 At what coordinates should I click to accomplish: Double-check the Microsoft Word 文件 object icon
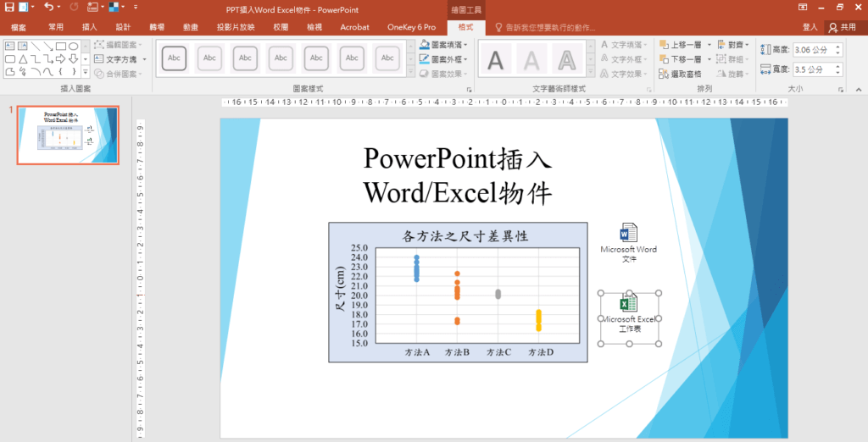click(628, 234)
